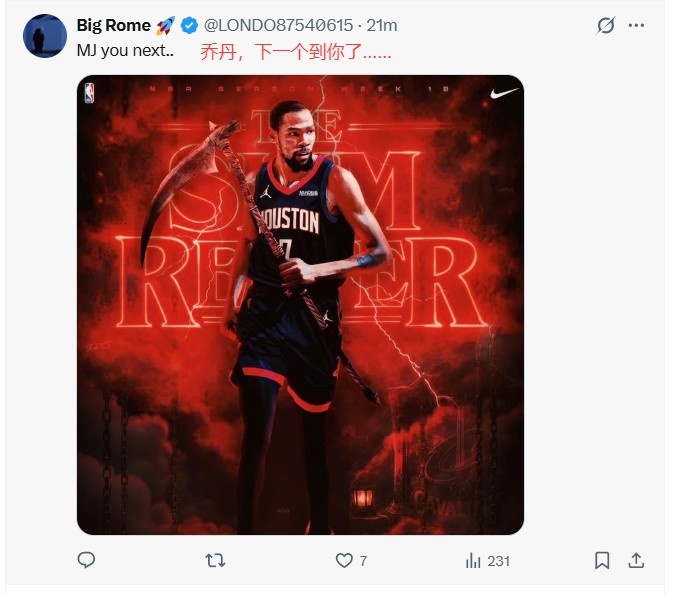Click the Grok explain icon
Image resolution: width=678 pixels, height=595 pixels.
coord(605,26)
